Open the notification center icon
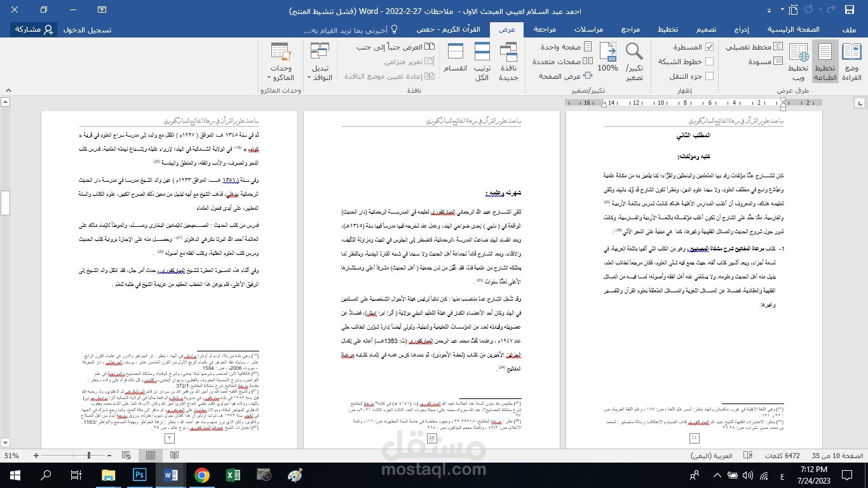Image resolution: width=868 pixels, height=488 pixels. tap(848, 475)
